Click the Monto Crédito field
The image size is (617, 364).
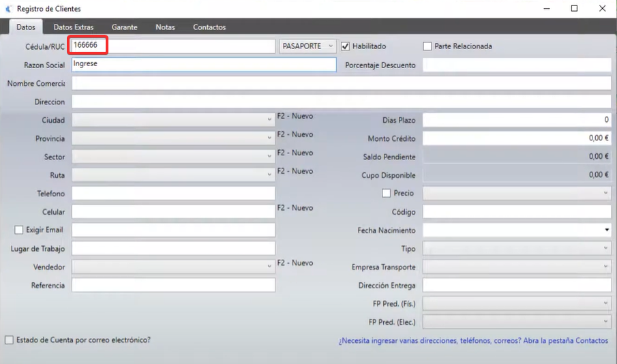click(517, 138)
